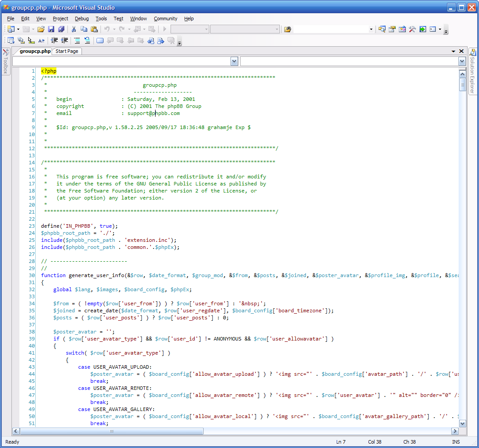Click the Command Window toolbar icon
The width and height of the screenshot is (479, 448).
point(433,30)
